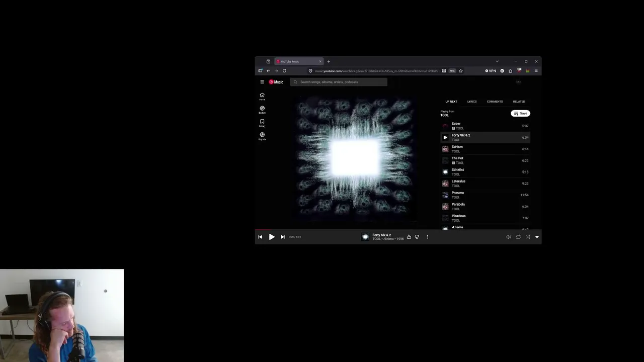Select Parabola in the queue
The height and width of the screenshot is (362, 644).
[x=485, y=207]
